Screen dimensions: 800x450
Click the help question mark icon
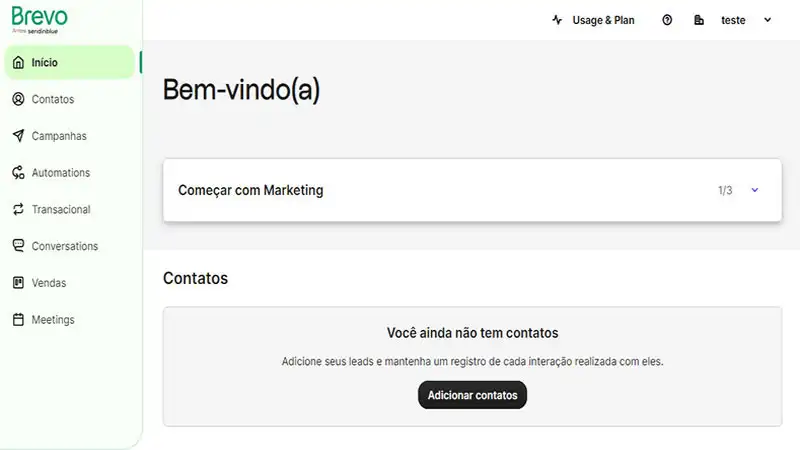click(667, 20)
